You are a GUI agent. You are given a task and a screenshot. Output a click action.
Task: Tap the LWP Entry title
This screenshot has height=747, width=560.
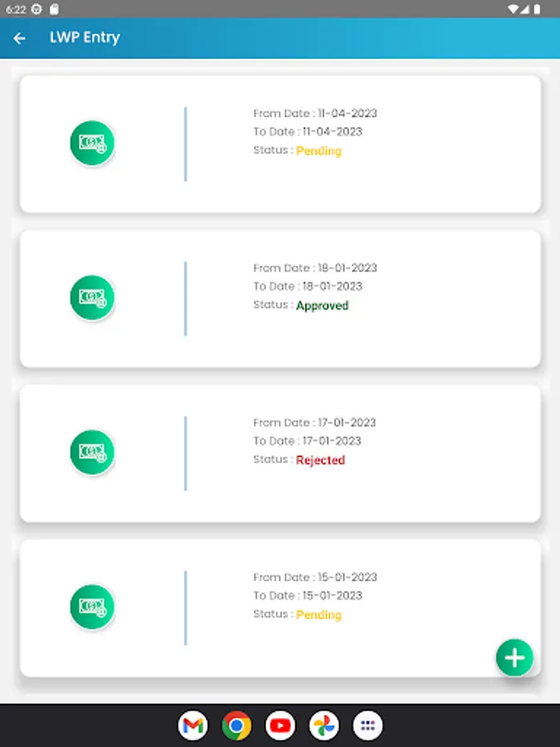tap(85, 38)
